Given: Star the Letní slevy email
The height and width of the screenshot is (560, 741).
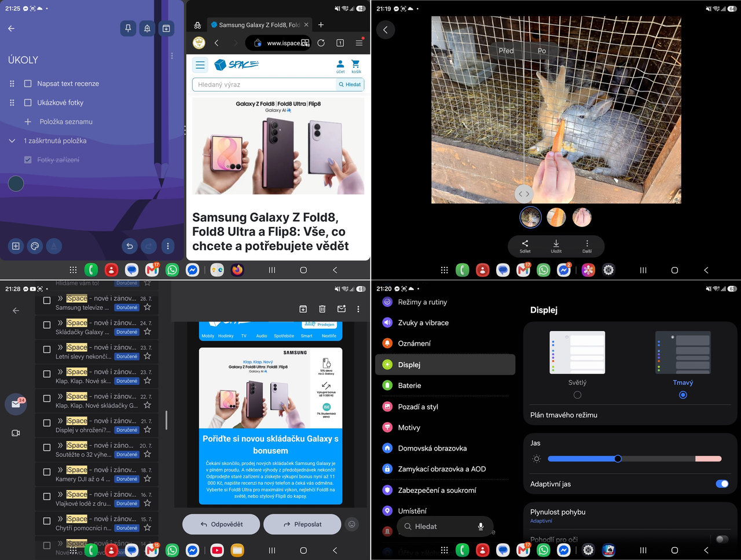Looking at the screenshot, I should click(147, 357).
